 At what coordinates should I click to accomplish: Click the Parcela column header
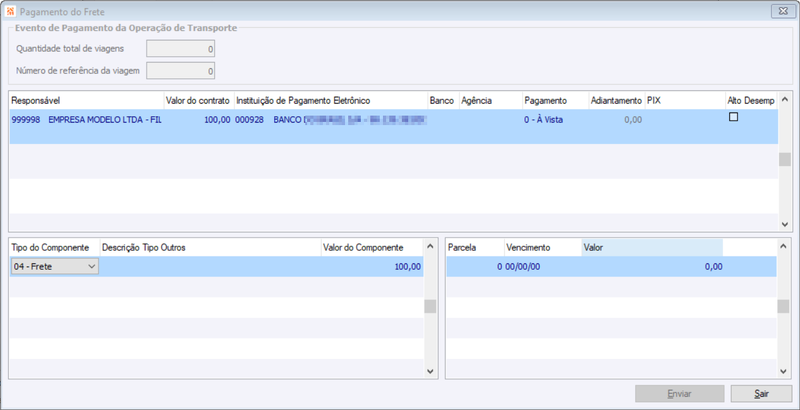coord(476,248)
